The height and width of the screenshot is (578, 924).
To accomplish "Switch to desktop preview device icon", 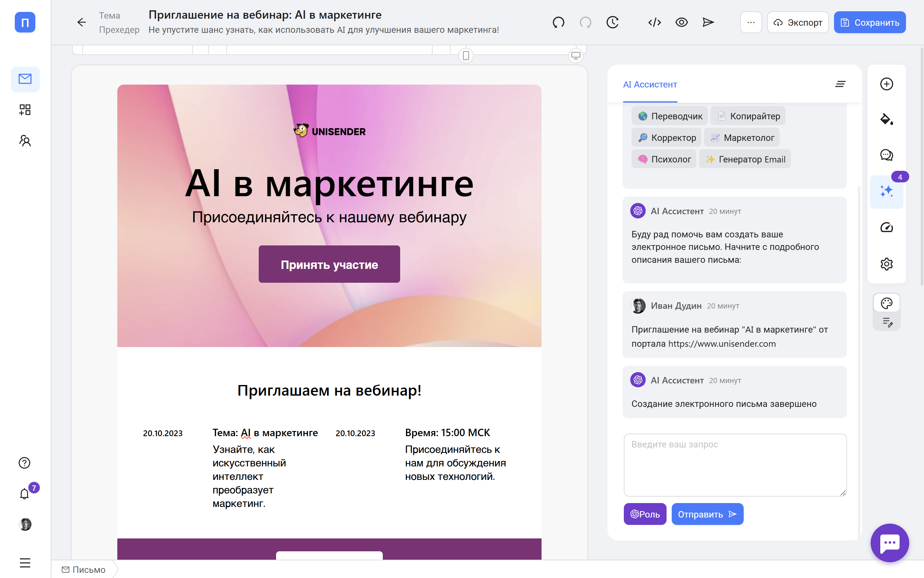I will (576, 56).
